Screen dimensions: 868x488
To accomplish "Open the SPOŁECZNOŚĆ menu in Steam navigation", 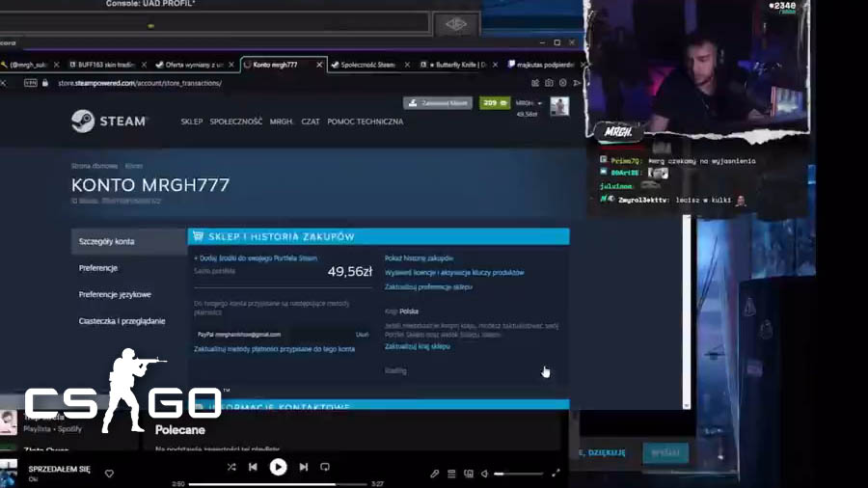I will pyautogui.click(x=236, y=122).
